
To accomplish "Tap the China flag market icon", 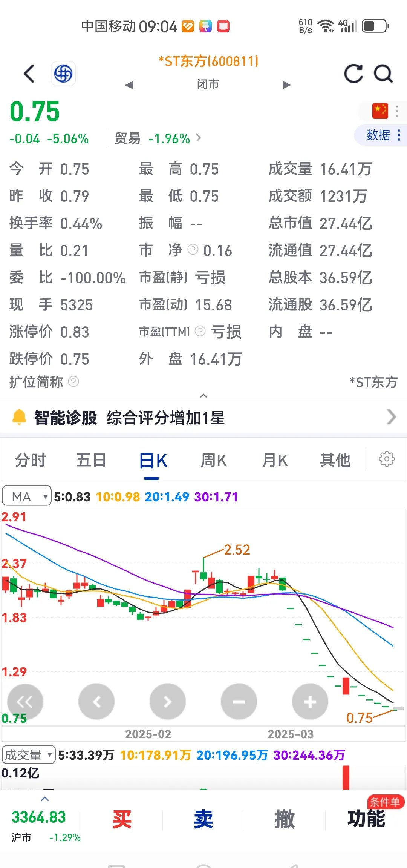I will [380, 111].
